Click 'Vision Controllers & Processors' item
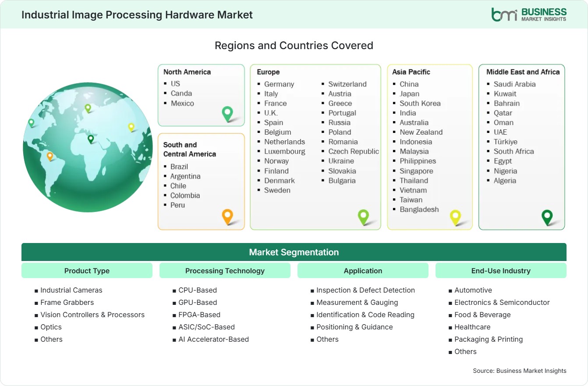The image size is (588, 386). pos(92,315)
